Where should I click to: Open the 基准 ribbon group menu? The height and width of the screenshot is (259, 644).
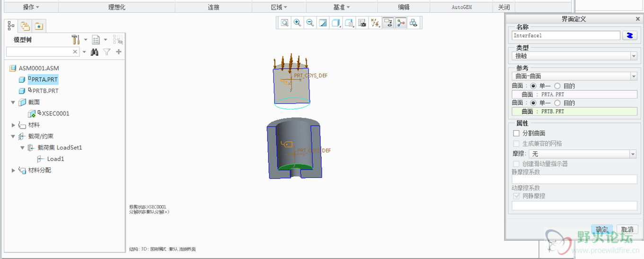tap(342, 7)
